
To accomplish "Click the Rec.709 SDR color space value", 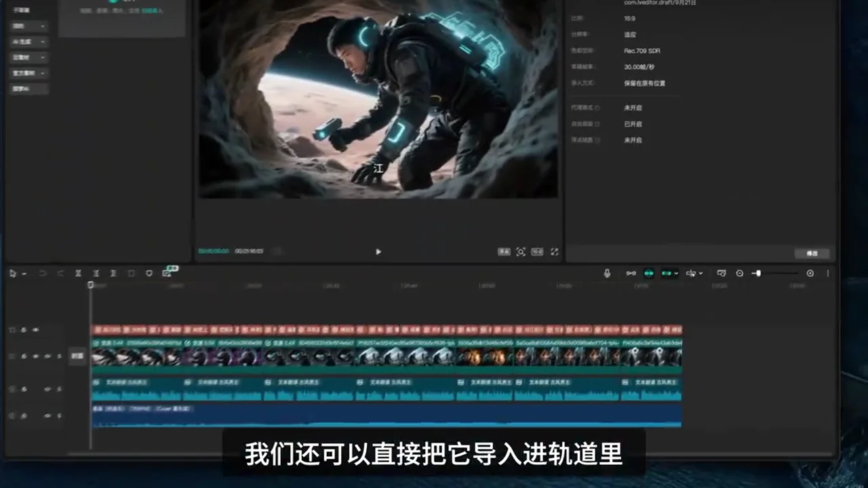I will click(642, 51).
